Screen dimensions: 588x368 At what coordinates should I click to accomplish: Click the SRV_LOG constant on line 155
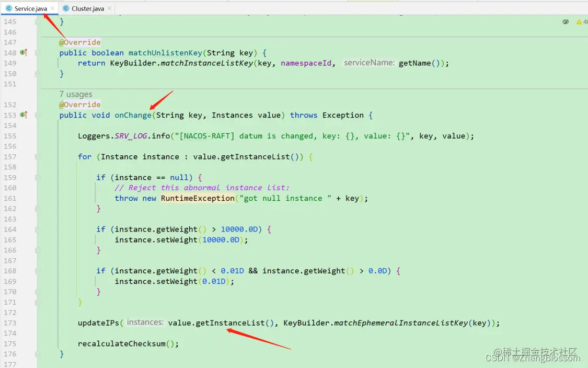pos(131,136)
